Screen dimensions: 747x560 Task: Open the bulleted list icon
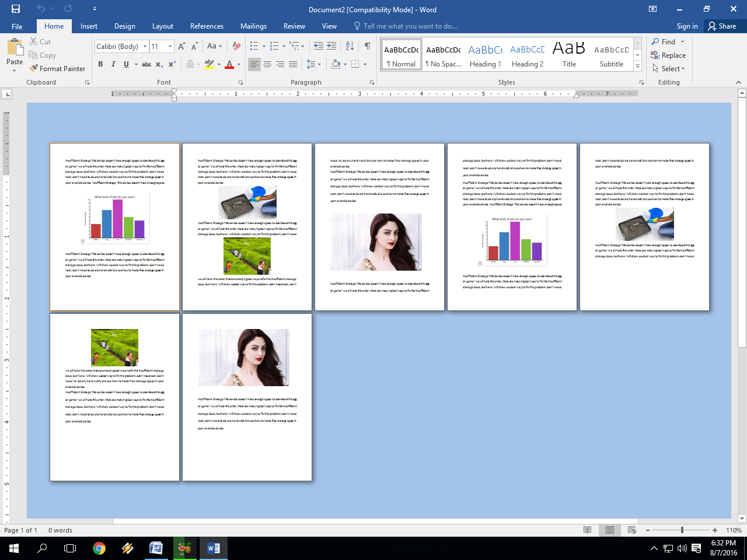[x=253, y=44]
